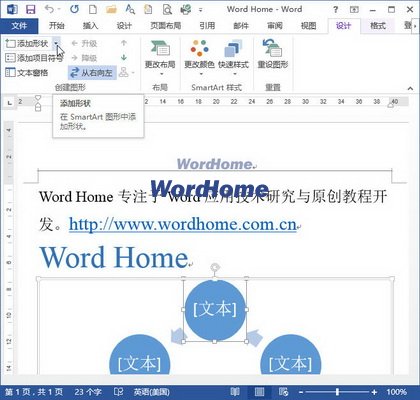The width and height of the screenshot is (420, 400).
Task: Switch to the 视图 tab
Action: tap(308, 26)
